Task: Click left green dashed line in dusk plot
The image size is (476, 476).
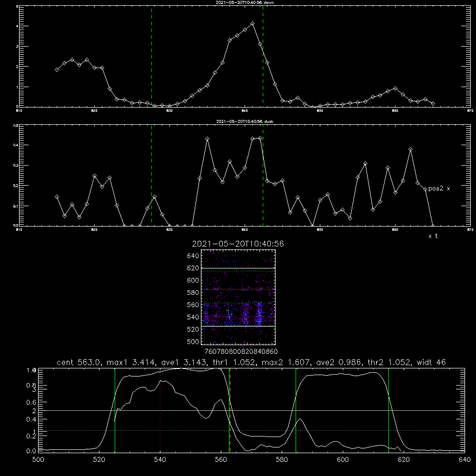Action: point(151,176)
